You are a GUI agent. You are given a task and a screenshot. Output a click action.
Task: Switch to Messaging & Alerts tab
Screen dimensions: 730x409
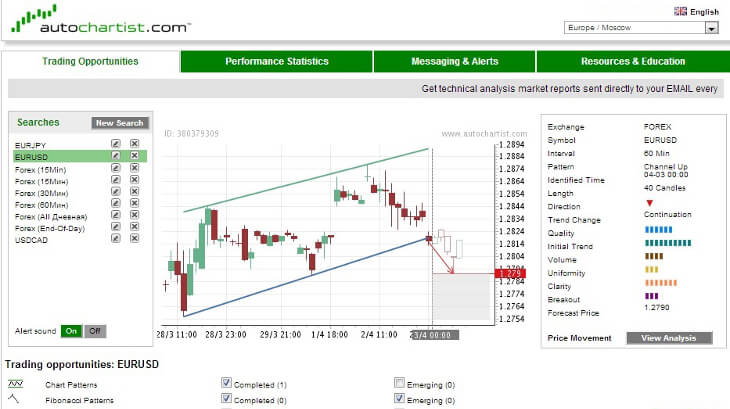[454, 61]
